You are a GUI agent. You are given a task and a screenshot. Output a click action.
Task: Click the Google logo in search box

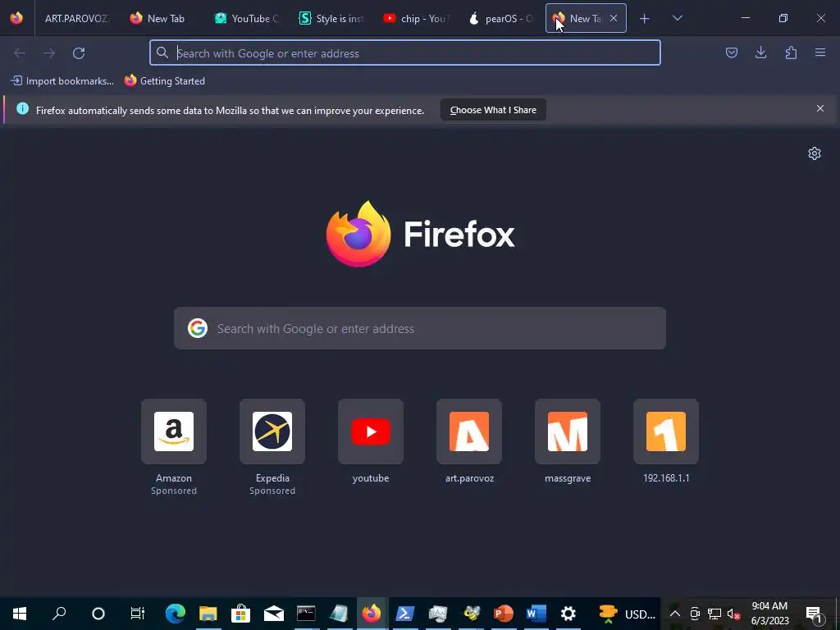(x=198, y=328)
